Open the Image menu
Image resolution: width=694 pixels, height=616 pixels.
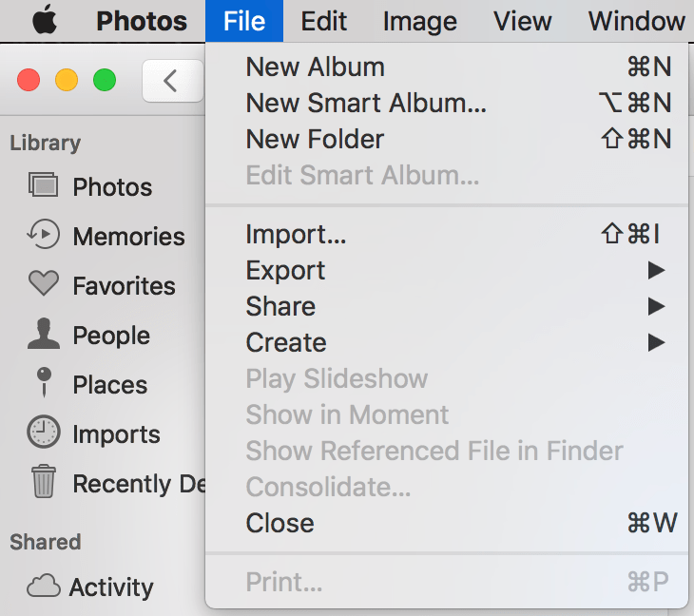[x=420, y=20]
